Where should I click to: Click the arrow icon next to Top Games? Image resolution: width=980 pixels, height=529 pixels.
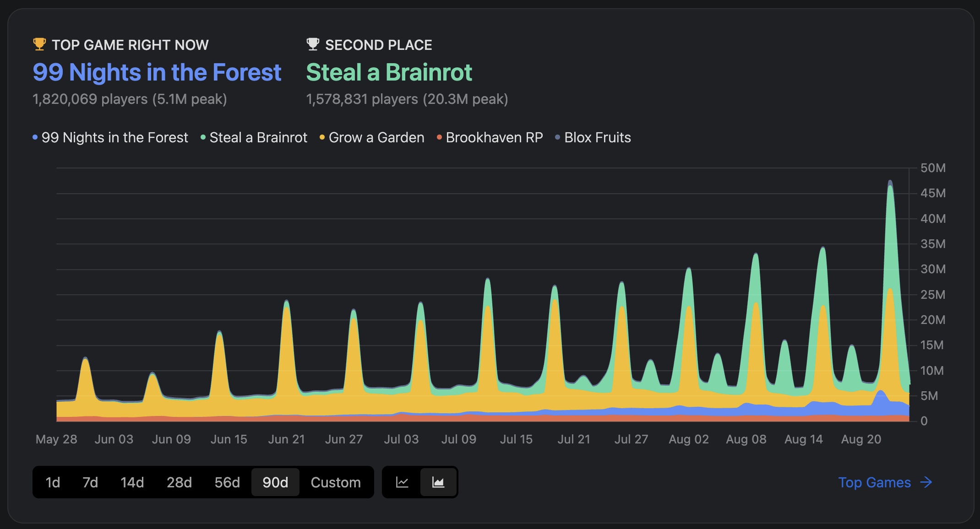[x=927, y=482]
